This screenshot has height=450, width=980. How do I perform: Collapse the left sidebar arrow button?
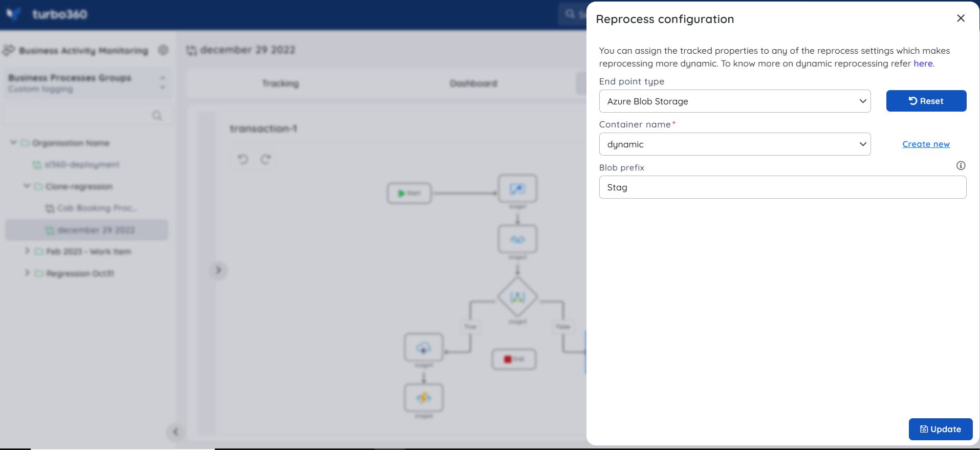click(175, 432)
